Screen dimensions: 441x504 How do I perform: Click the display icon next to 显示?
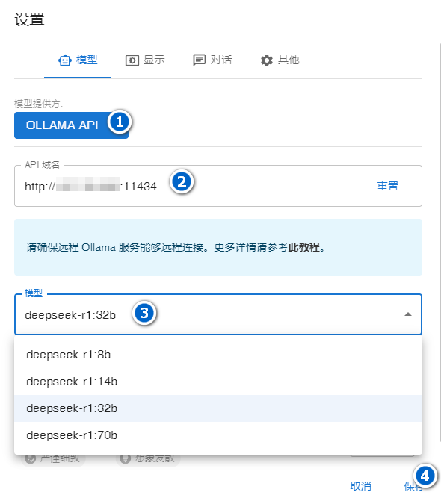[132, 60]
